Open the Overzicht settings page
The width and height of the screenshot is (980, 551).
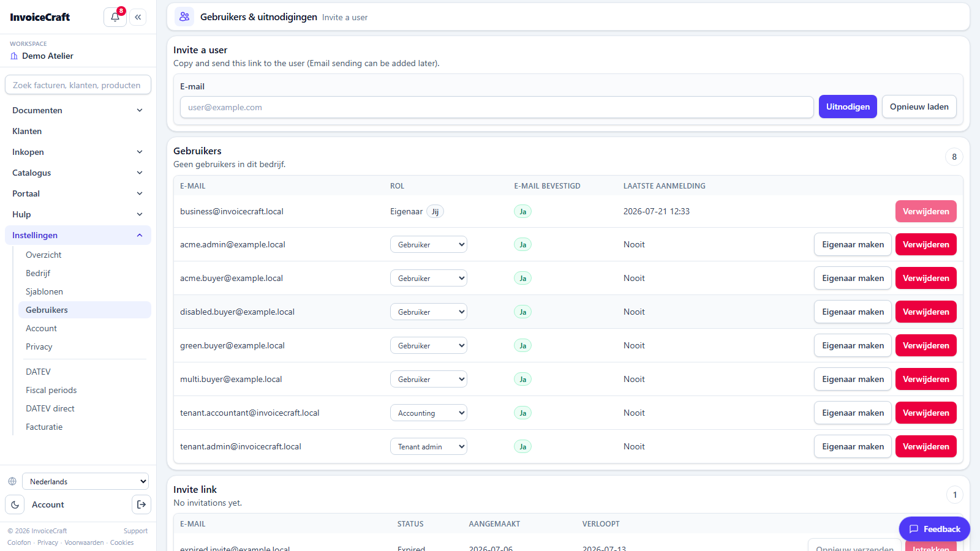[85, 255]
